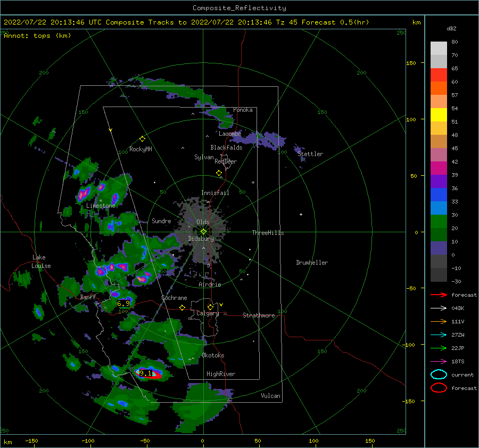The width and height of the screenshot is (479, 448).
Task: Pick the red swatch in dBZ scale
Action: 439,75
